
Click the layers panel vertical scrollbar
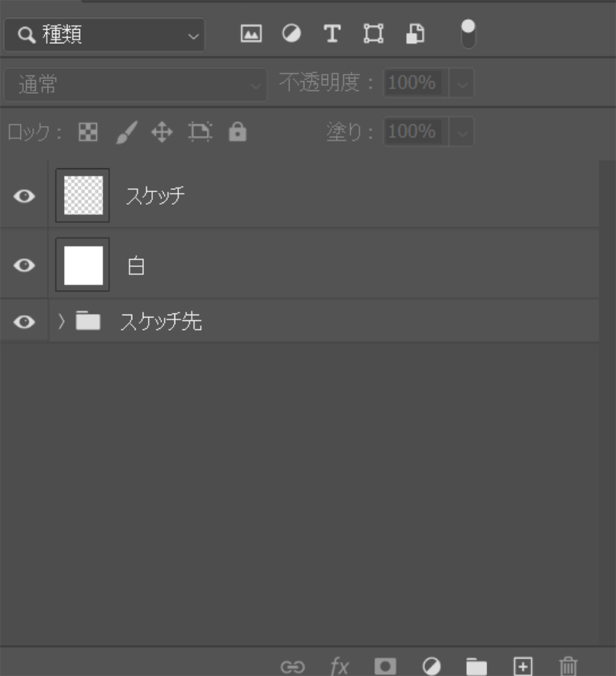click(x=607, y=403)
